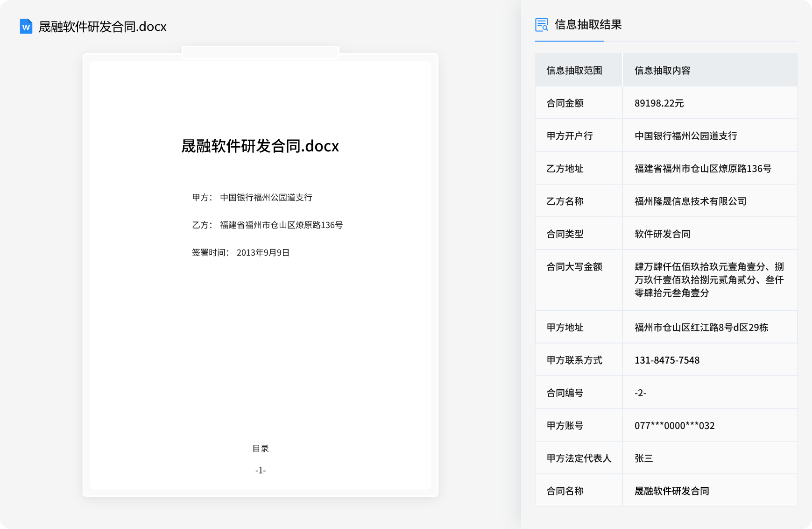Click the 信息抽取结果 panel icon
Screen dimensions: 812x529
[x=542, y=25]
